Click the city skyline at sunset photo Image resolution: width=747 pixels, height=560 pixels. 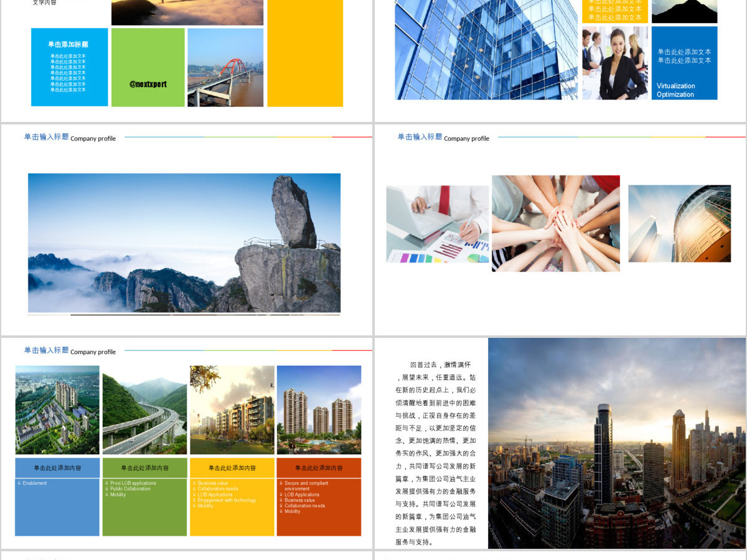(617, 443)
